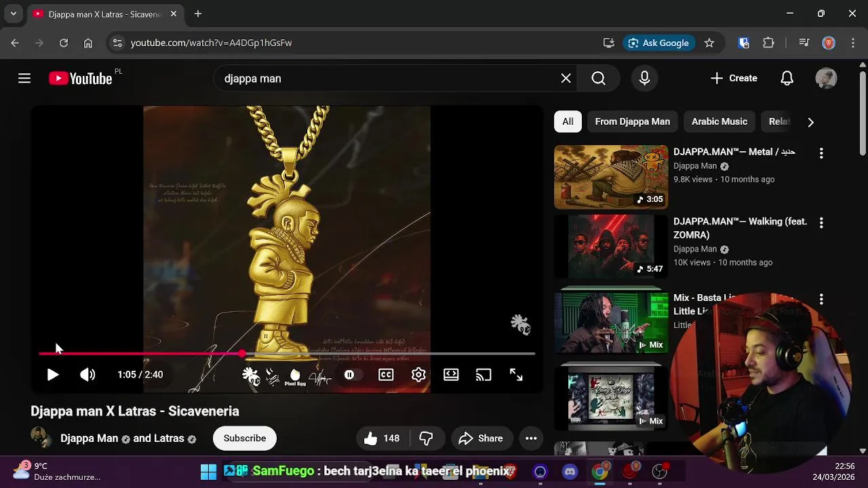Open Metal video thumbnail
This screenshot has width=868, height=488.
[x=611, y=177]
